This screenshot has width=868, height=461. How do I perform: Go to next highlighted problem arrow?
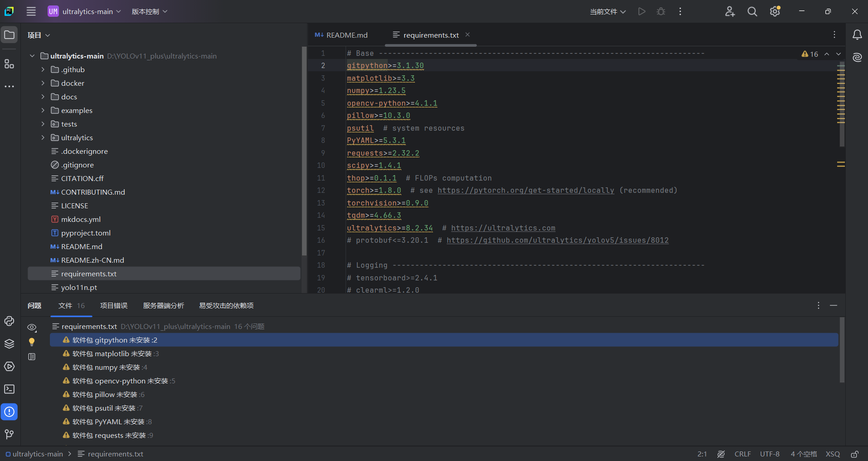point(839,54)
